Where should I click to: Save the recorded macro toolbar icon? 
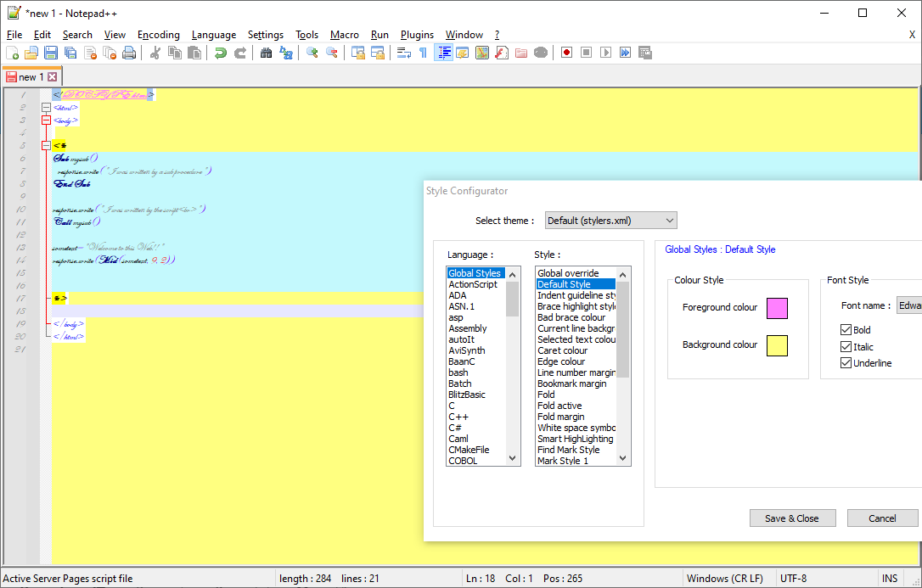(x=645, y=53)
